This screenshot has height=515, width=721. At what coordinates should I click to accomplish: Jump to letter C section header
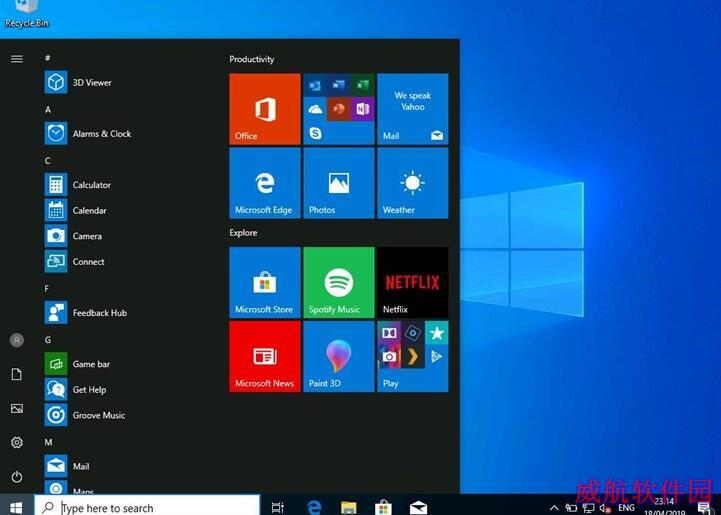click(48, 160)
